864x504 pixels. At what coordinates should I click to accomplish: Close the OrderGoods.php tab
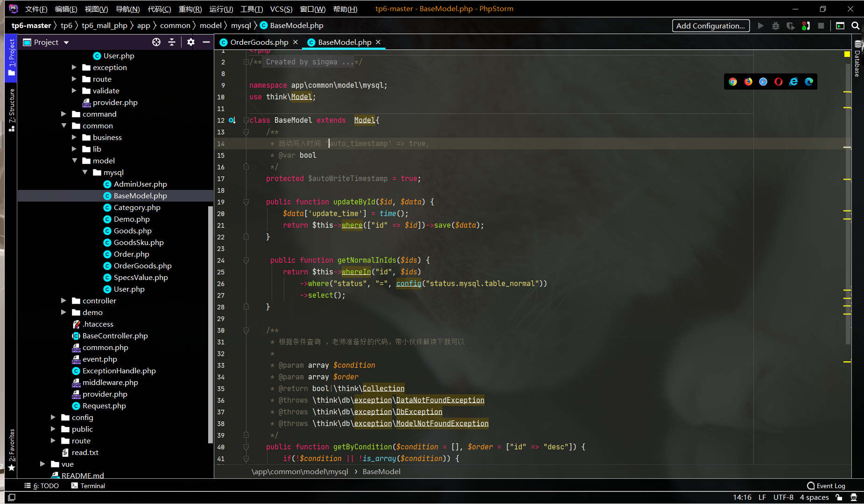[x=295, y=42]
